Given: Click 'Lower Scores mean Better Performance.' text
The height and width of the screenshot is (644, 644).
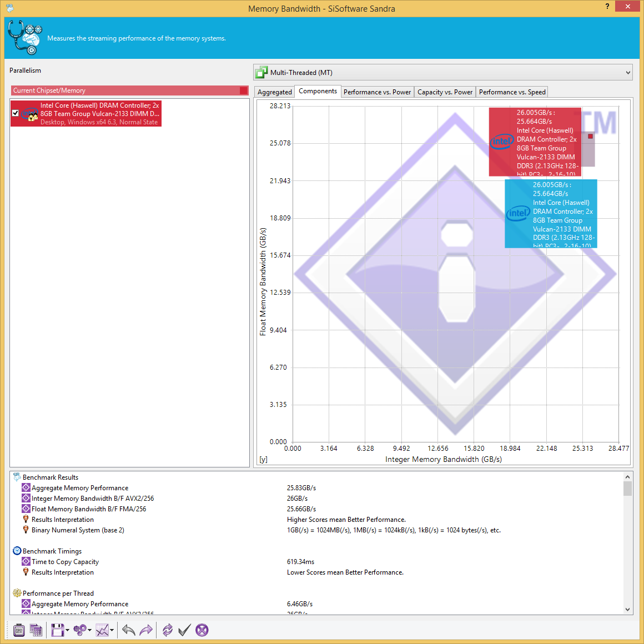Looking at the screenshot, I should 345,572.
